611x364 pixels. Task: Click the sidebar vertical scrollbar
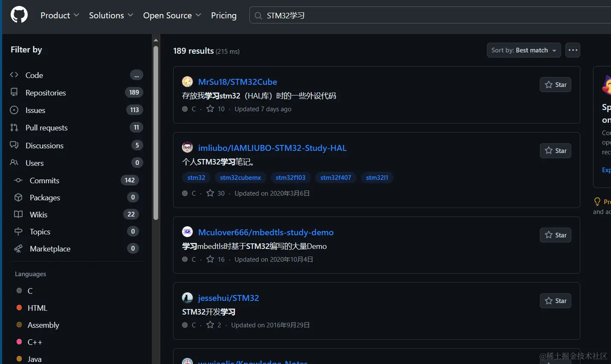point(156,133)
